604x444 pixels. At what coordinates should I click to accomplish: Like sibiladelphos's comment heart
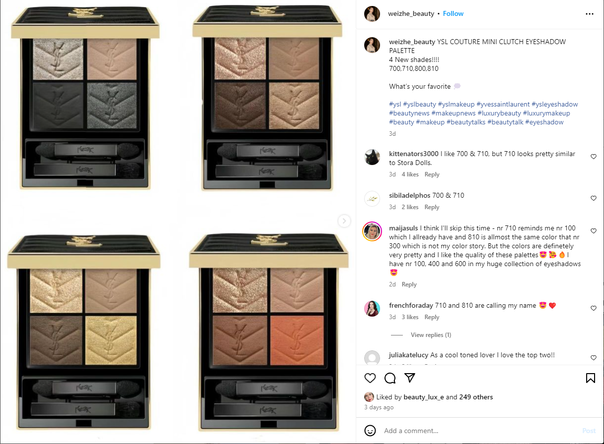point(594,198)
